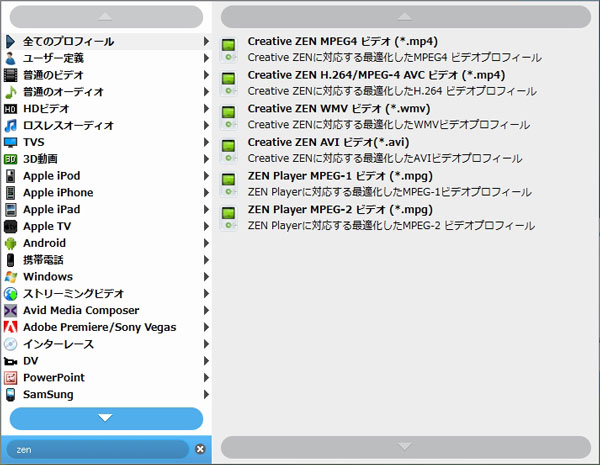600x465 pixels.
Task: Click the Apple iPod device icon
Action: (11, 176)
